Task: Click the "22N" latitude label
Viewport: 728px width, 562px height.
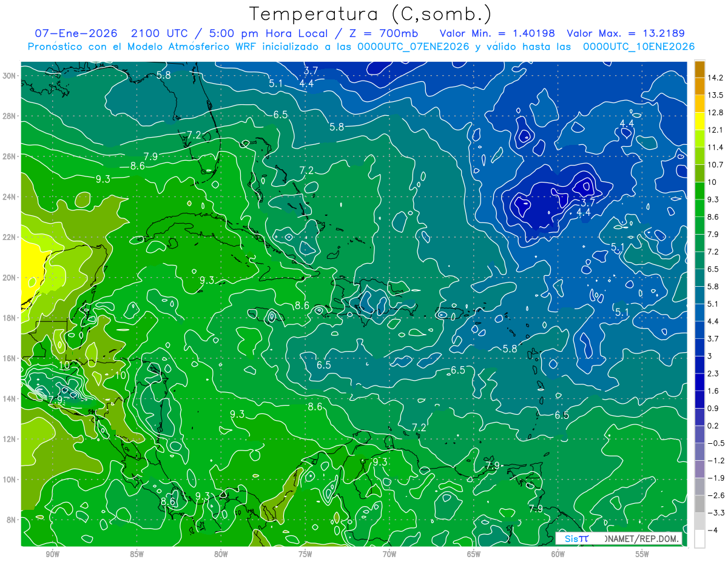Action: (9, 237)
